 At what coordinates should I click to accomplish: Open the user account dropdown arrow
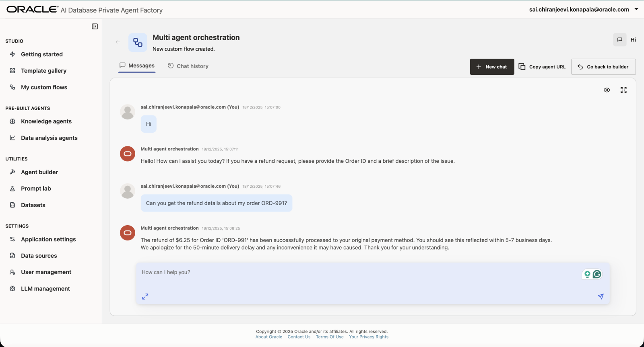pyautogui.click(x=636, y=9)
